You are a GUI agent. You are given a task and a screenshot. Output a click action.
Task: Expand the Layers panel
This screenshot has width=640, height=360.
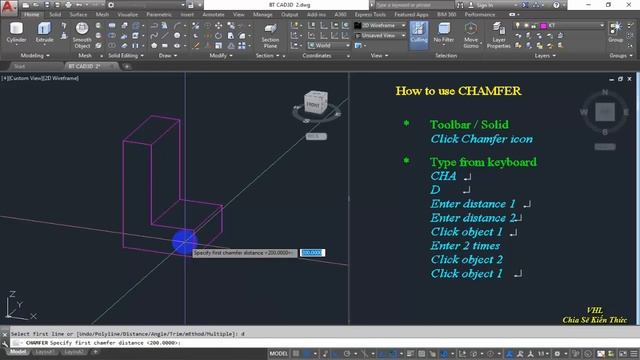[x=545, y=56]
